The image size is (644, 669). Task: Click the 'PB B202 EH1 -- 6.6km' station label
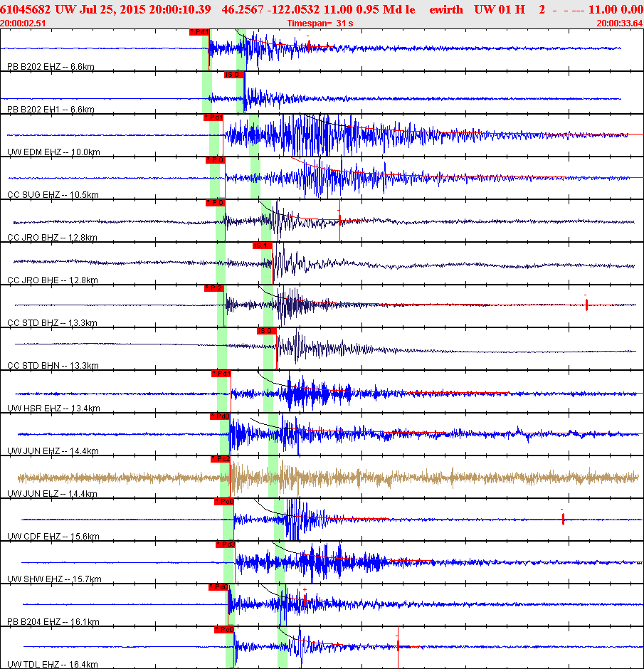(x=51, y=109)
